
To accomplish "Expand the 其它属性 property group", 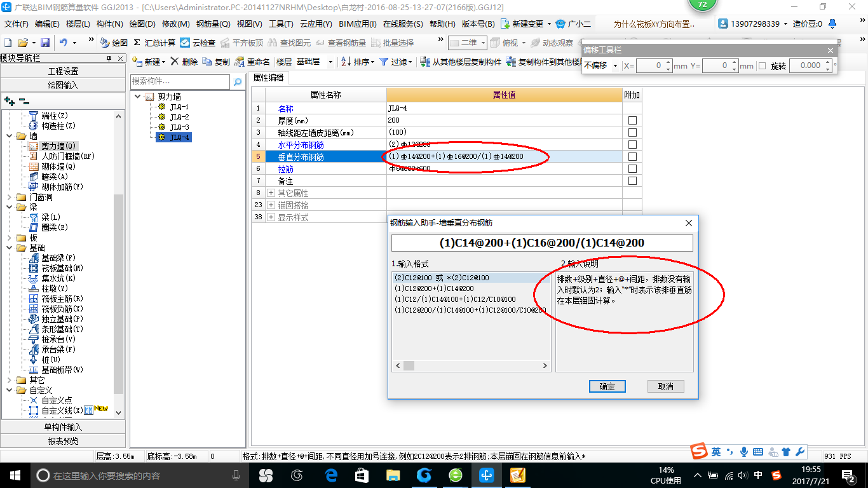I will click(x=271, y=193).
